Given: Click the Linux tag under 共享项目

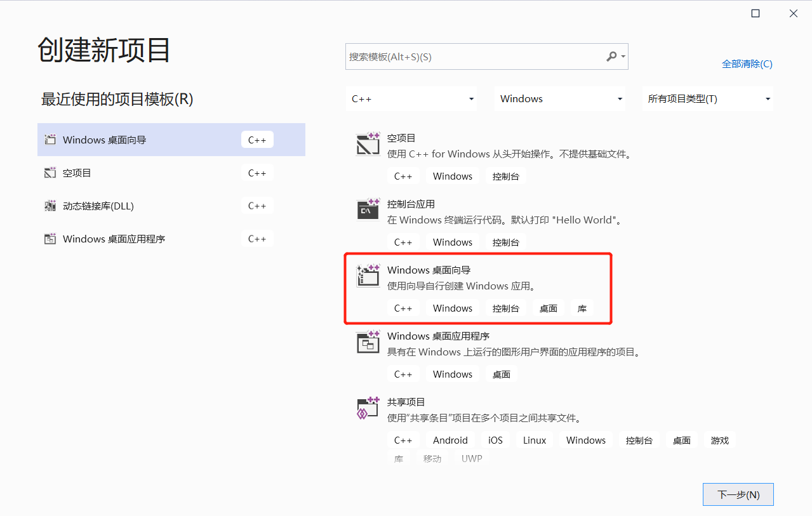Looking at the screenshot, I should tap(535, 440).
